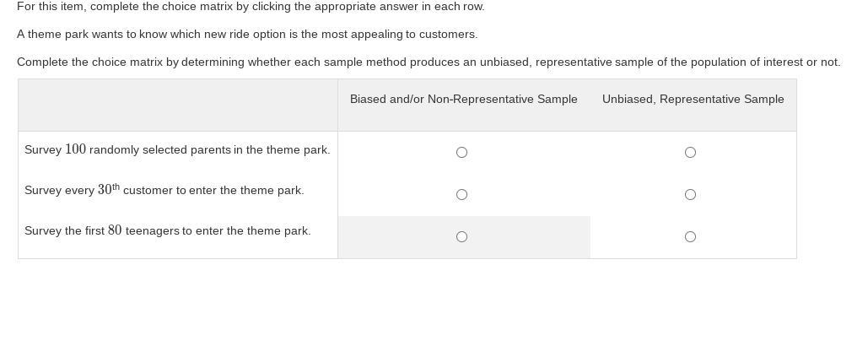Click the 'Survey the first 80 teenagers' row label

(167, 231)
